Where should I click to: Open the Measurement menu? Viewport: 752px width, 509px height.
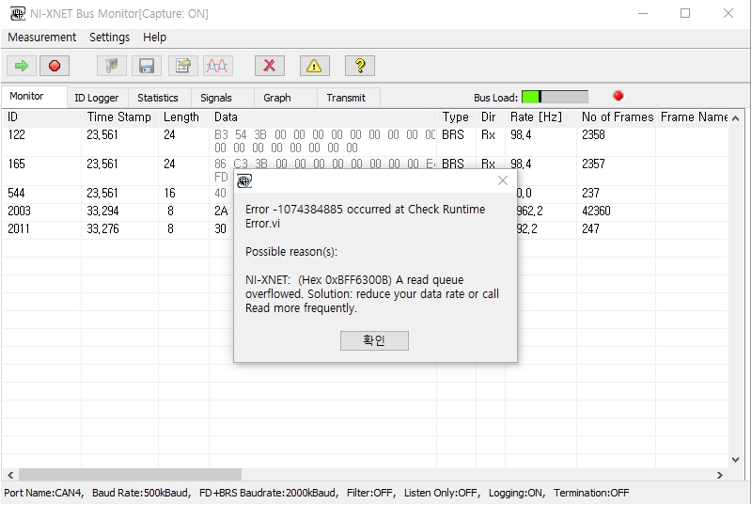(x=42, y=37)
